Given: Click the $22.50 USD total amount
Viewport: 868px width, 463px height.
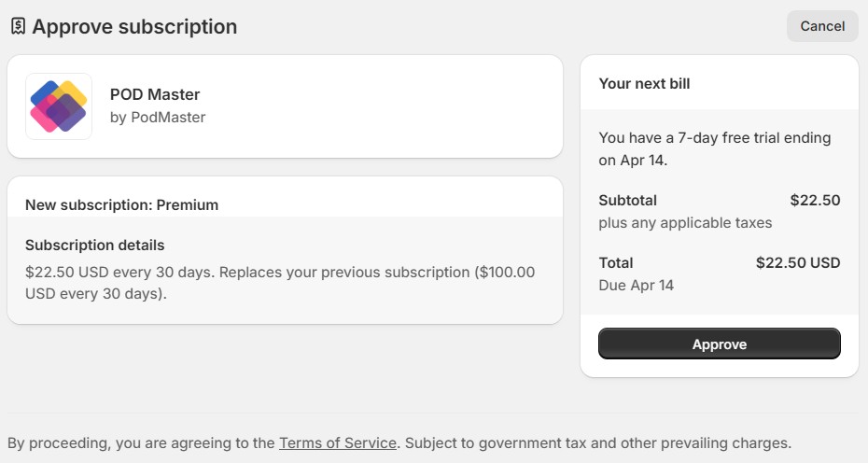Looking at the screenshot, I should 798,262.
